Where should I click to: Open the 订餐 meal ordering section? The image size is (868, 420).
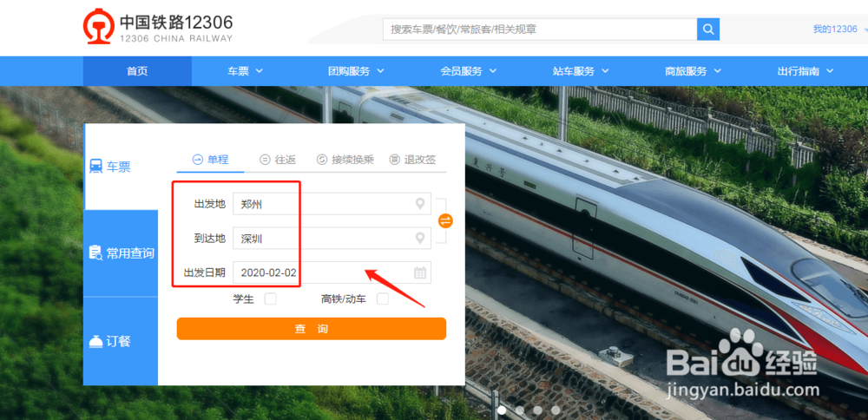coord(121,341)
